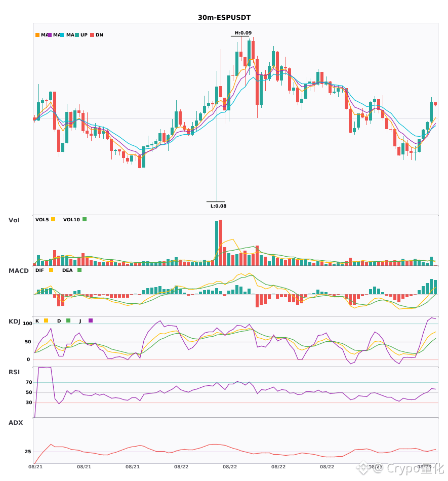This screenshot has width=448, height=481.
Task: Click the Vol panel label
Action: (x=14, y=220)
